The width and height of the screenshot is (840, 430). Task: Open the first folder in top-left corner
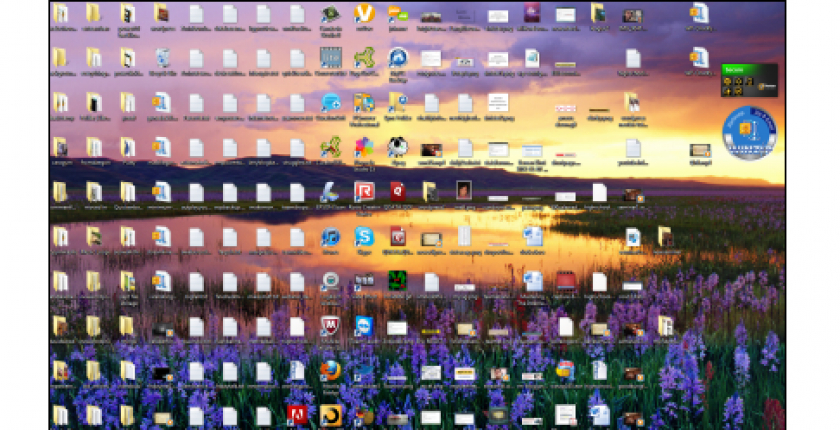60,13
